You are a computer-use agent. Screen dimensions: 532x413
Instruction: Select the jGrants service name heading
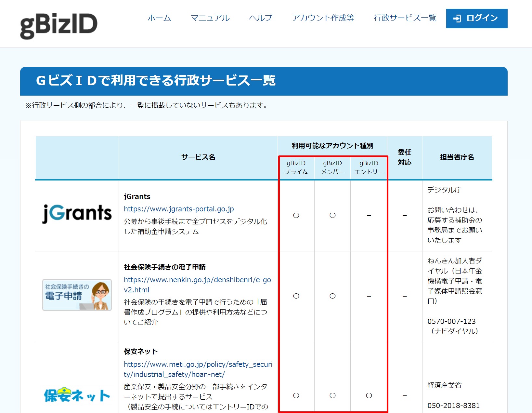(x=137, y=196)
